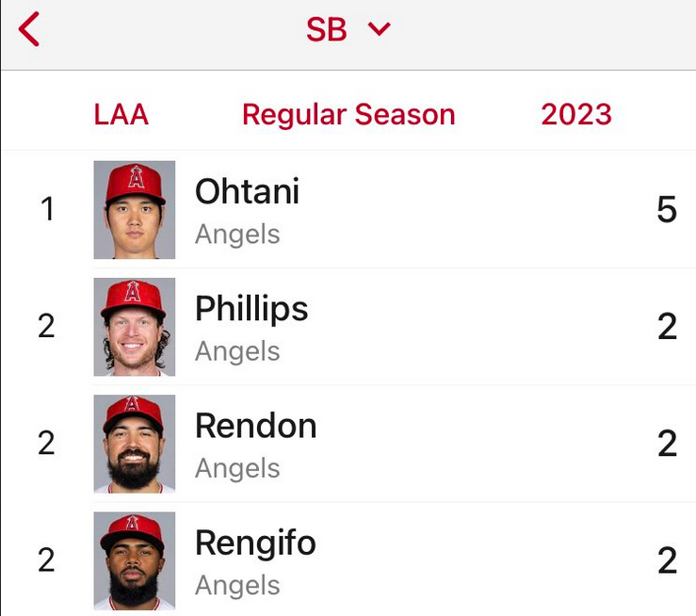Change the LAA team filter

pyautogui.click(x=121, y=115)
